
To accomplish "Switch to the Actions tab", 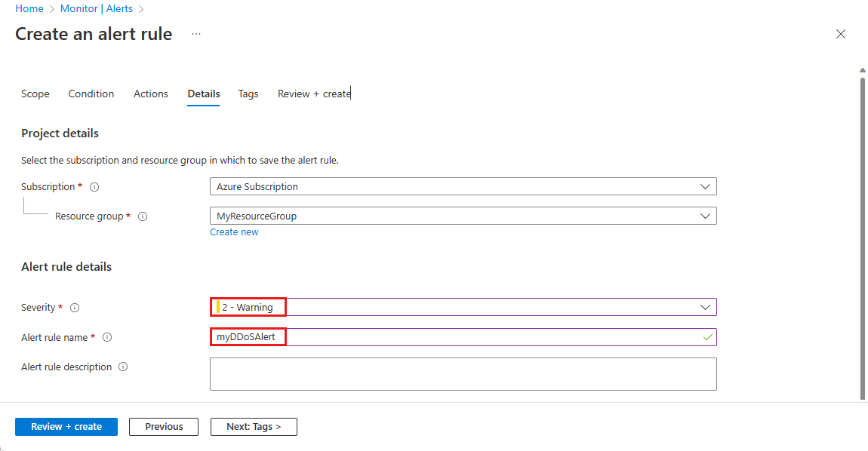I will 150,94.
